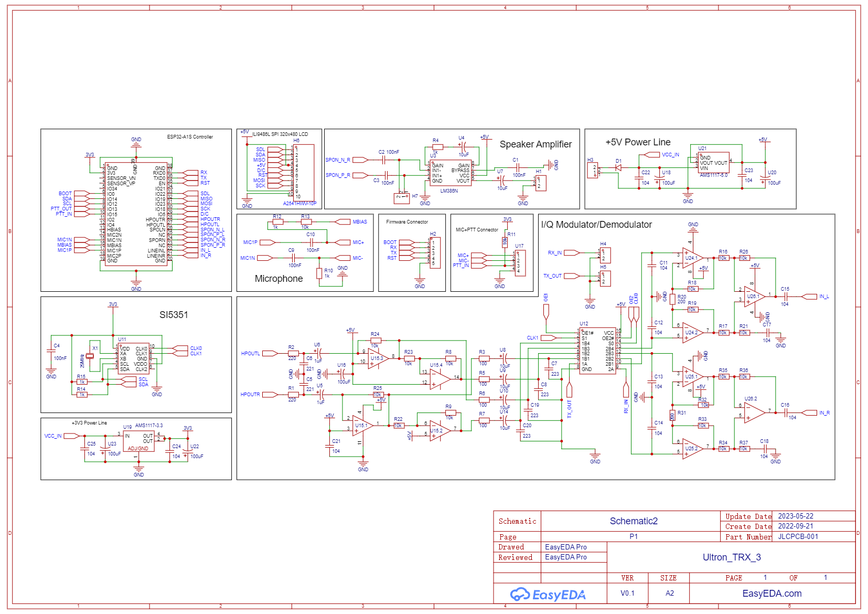This screenshot has width=868, height=614.
Task: Click the JLCPCB-001 part number field
Action: point(798,537)
